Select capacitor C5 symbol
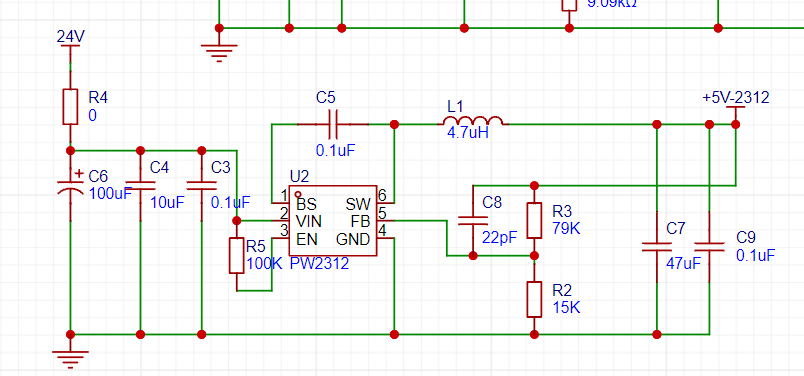The image size is (804, 376). point(333,124)
